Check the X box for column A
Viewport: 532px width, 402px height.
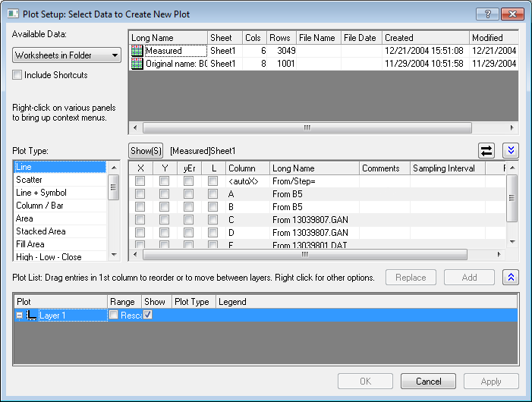click(x=140, y=194)
